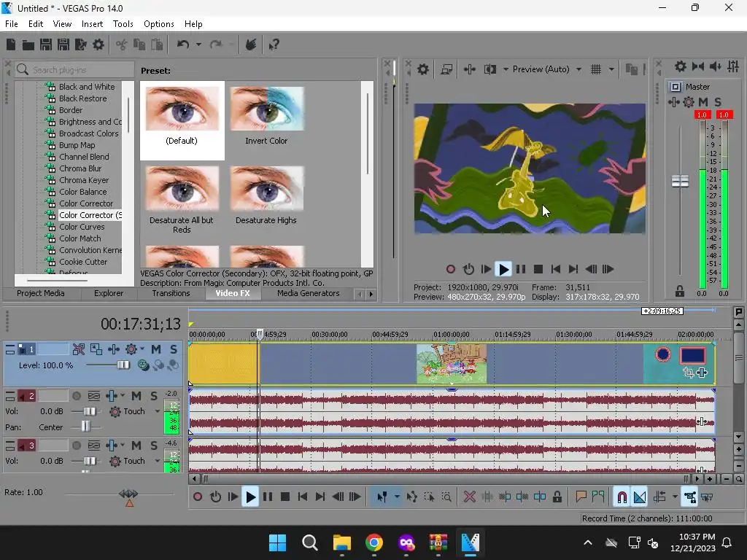Open Split Screen View dropdown arrow
This screenshot has width=747, height=560.
(x=506, y=69)
